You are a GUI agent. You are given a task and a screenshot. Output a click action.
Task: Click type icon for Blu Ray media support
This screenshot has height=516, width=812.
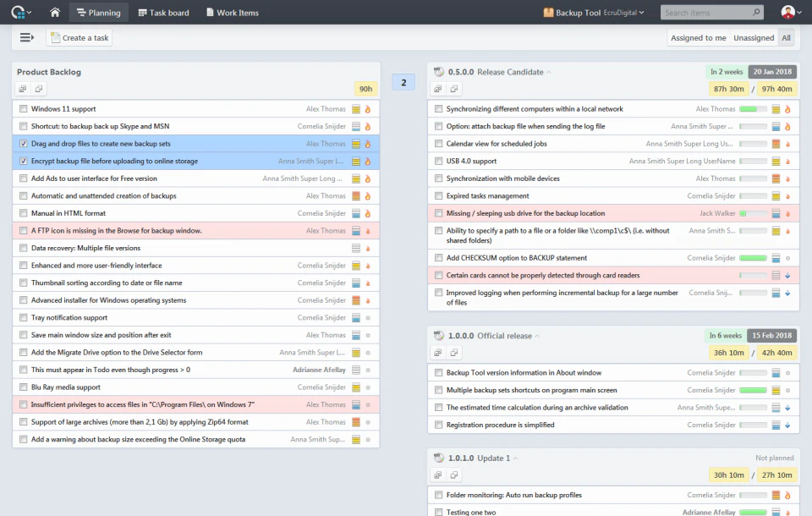click(356, 387)
